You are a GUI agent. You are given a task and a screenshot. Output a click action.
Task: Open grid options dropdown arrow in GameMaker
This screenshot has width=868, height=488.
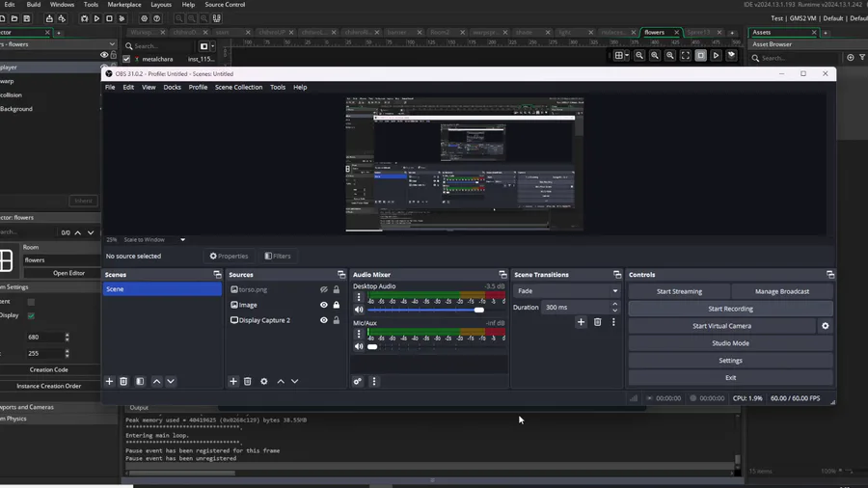[627, 55]
